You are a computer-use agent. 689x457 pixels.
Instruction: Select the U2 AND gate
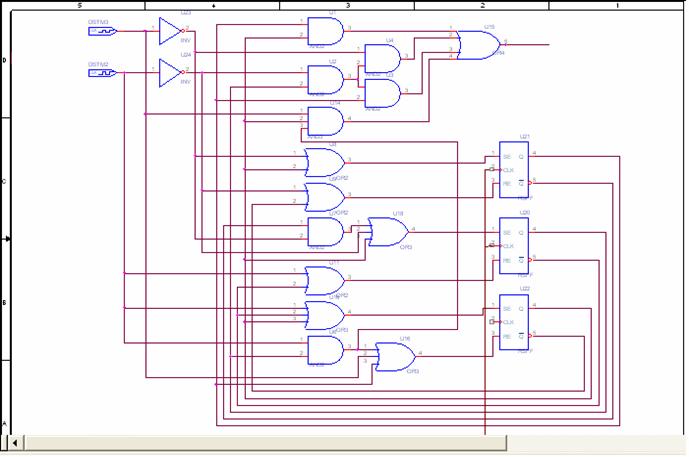click(325, 80)
